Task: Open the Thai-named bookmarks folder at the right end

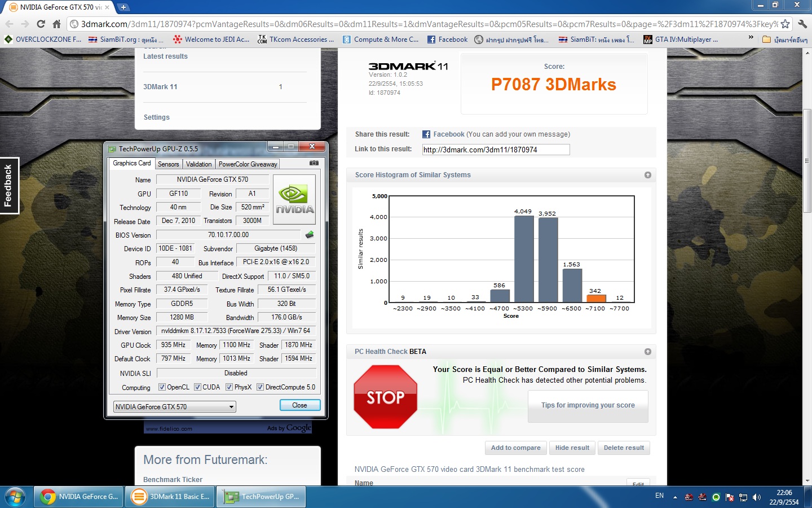Action: [785, 40]
